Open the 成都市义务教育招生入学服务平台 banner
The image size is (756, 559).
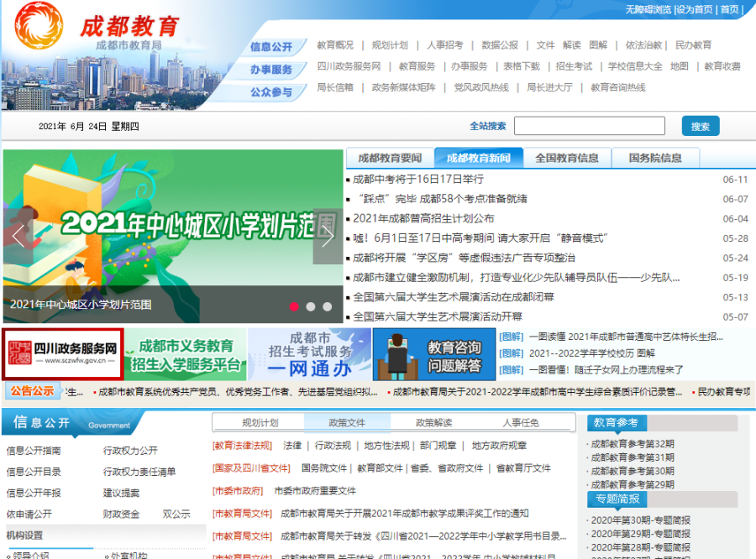(186, 353)
